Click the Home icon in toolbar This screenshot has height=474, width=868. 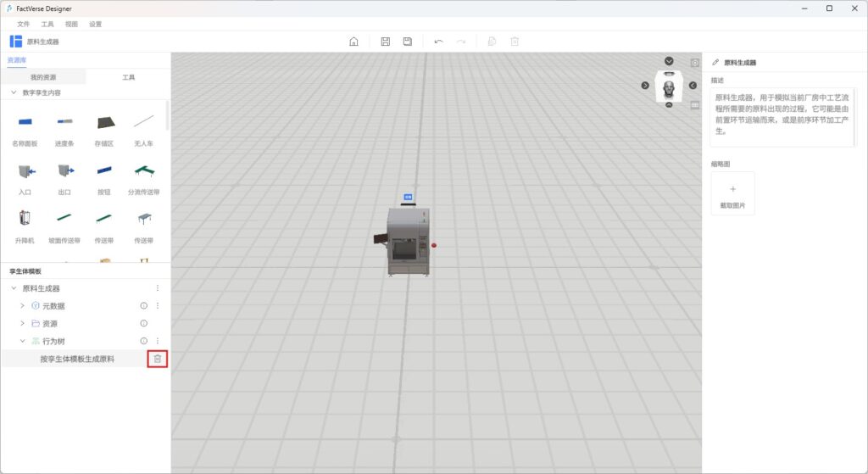[x=353, y=42]
